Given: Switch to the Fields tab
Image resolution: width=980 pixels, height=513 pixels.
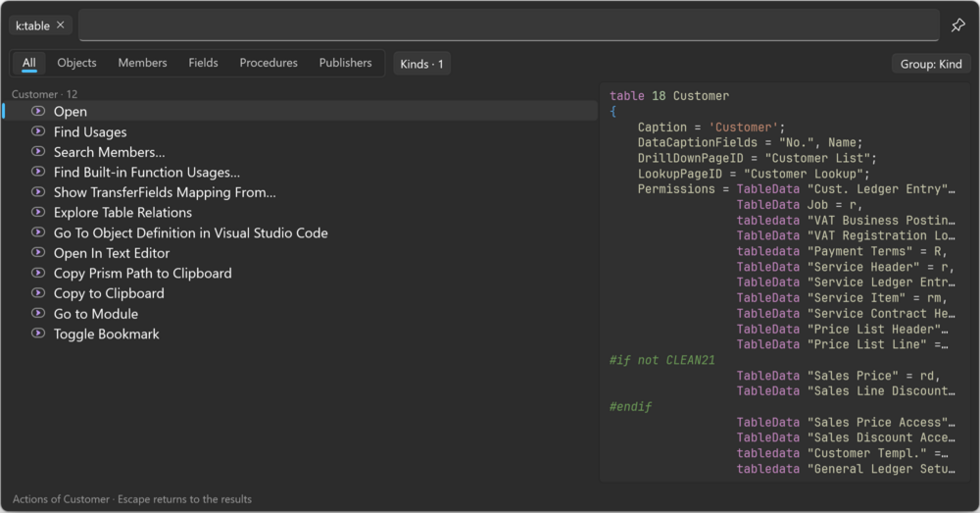Looking at the screenshot, I should (203, 63).
